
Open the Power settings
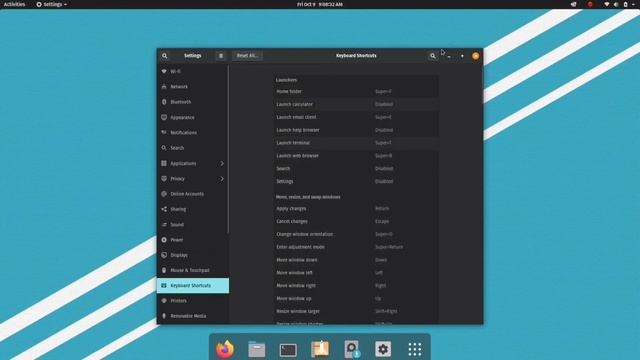tap(193, 240)
